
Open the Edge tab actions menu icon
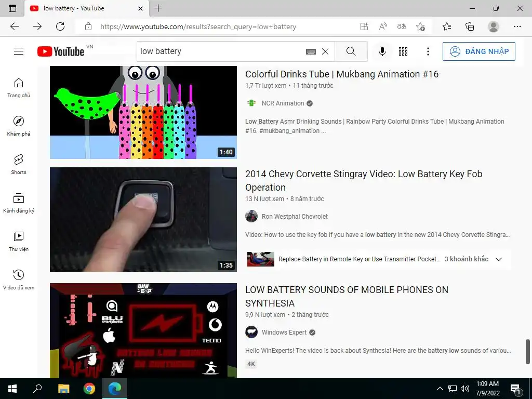[x=12, y=8]
